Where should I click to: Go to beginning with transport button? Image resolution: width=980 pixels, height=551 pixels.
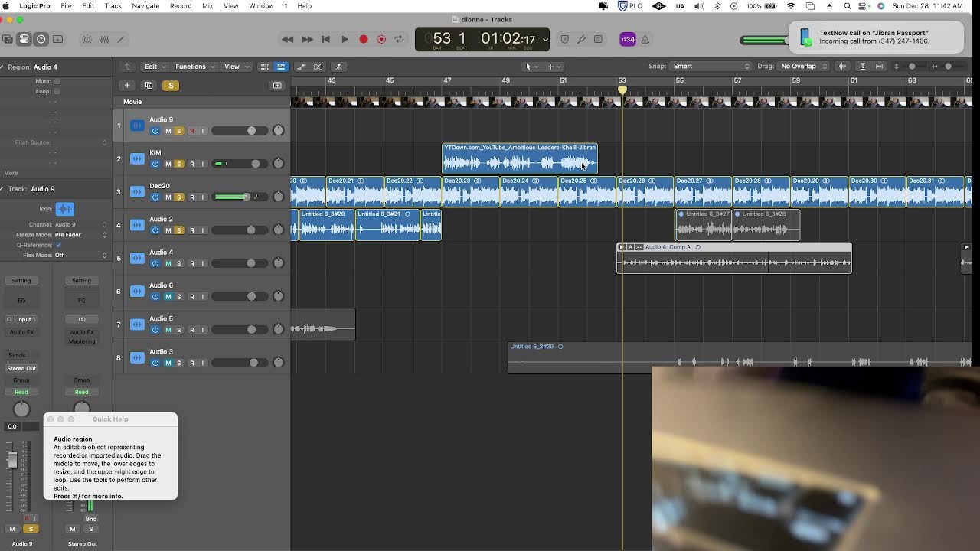[325, 39]
